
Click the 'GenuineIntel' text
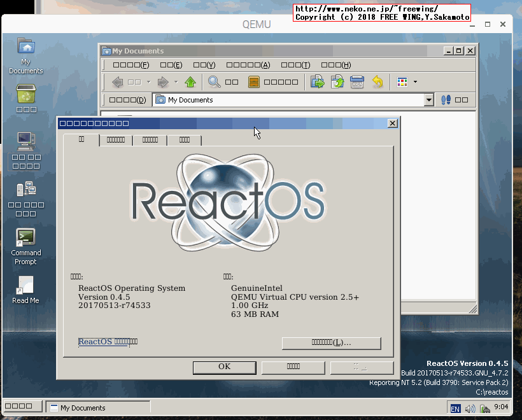click(x=257, y=288)
